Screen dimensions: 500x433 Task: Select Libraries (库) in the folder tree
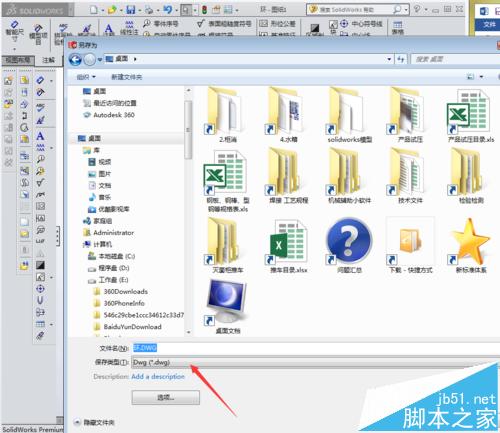[x=92, y=150]
